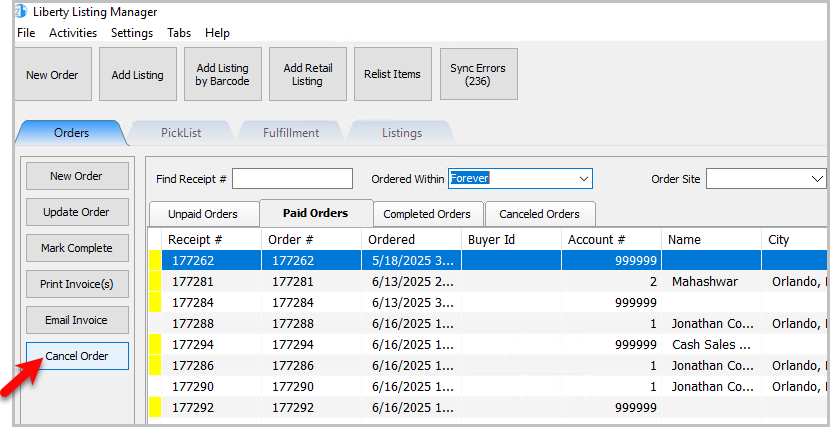Click the Relist Items button
Viewport: 830px width, 427px height.
pyautogui.click(x=392, y=75)
